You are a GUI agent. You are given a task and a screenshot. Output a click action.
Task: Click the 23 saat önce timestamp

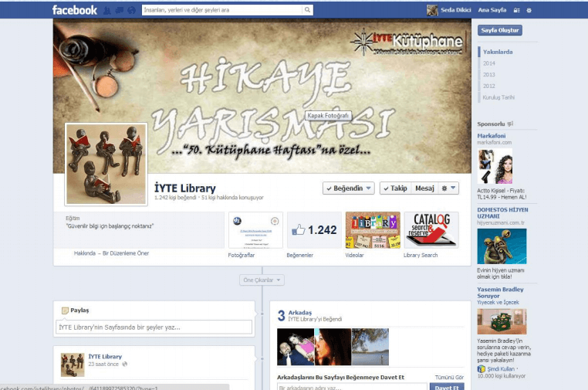[x=103, y=364]
